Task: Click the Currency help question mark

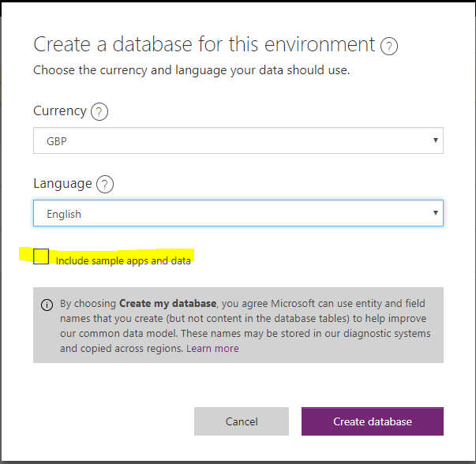Action: pyautogui.click(x=99, y=112)
